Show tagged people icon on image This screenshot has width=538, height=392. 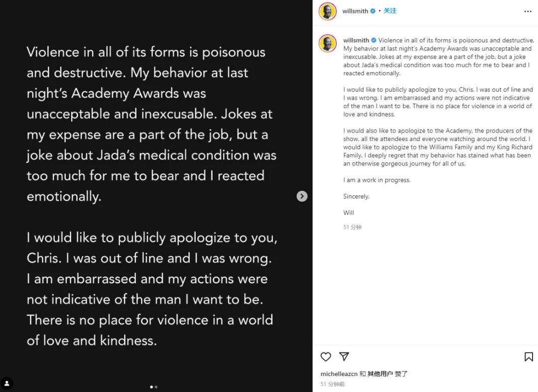coord(7,384)
